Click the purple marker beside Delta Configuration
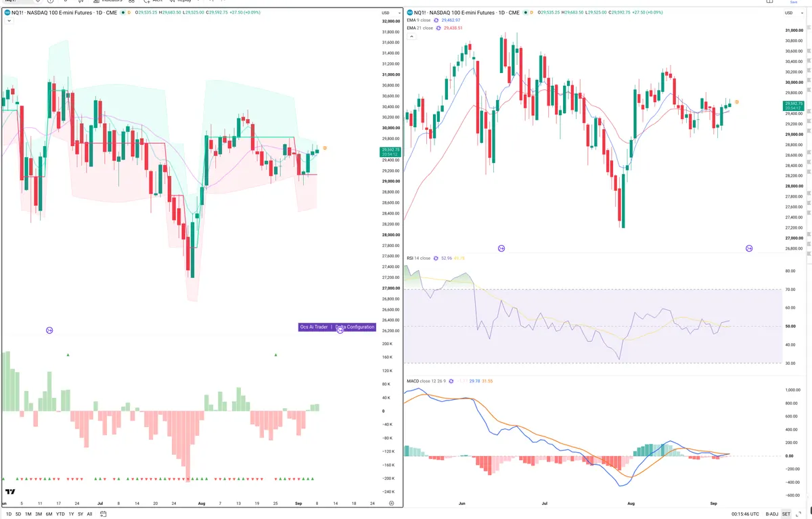This screenshot has width=812, height=519. coord(340,330)
